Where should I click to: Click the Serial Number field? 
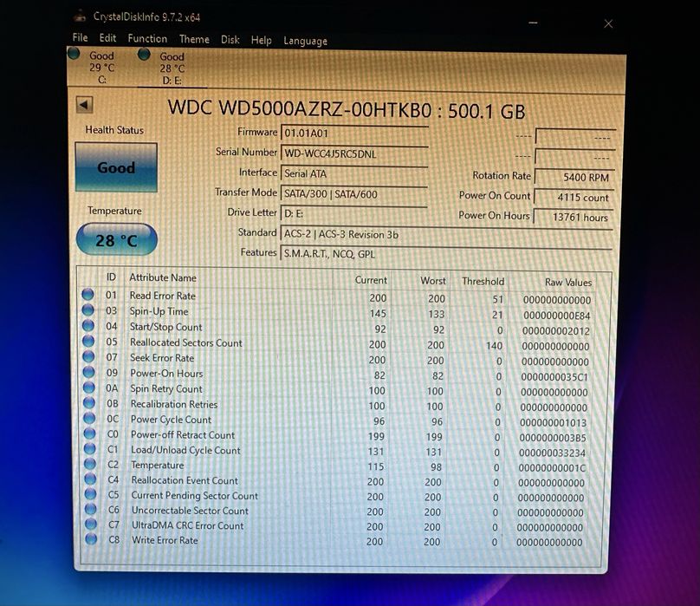pyautogui.click(x=354, y=153)
